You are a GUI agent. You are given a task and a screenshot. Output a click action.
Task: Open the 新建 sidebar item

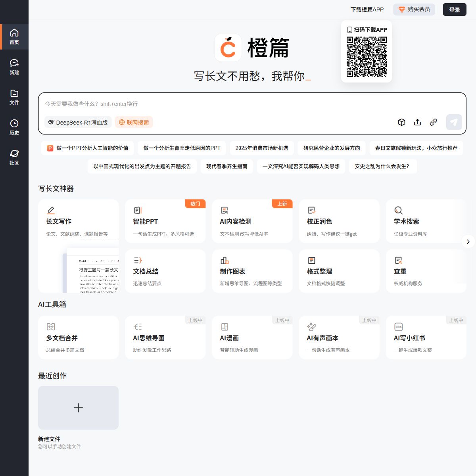(14, 67)
